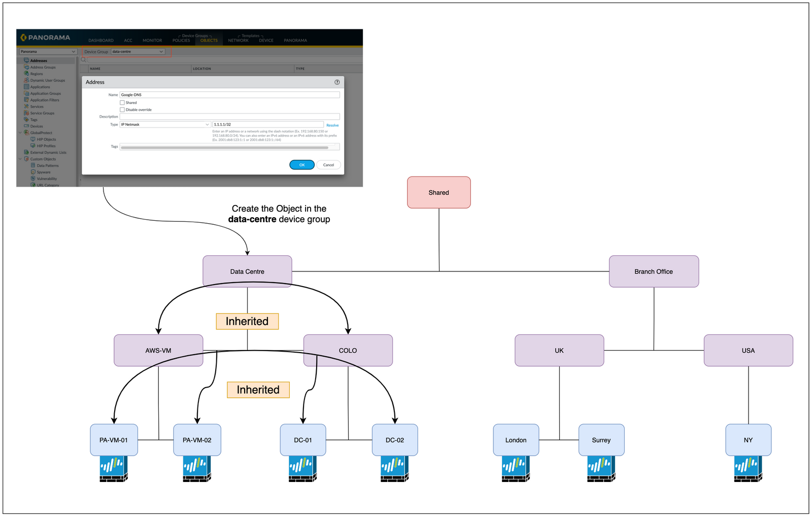The height and width of the screenshot is (517, 812).
Task: Open Dynamic User Groups
Action: [x=47, y=80]
